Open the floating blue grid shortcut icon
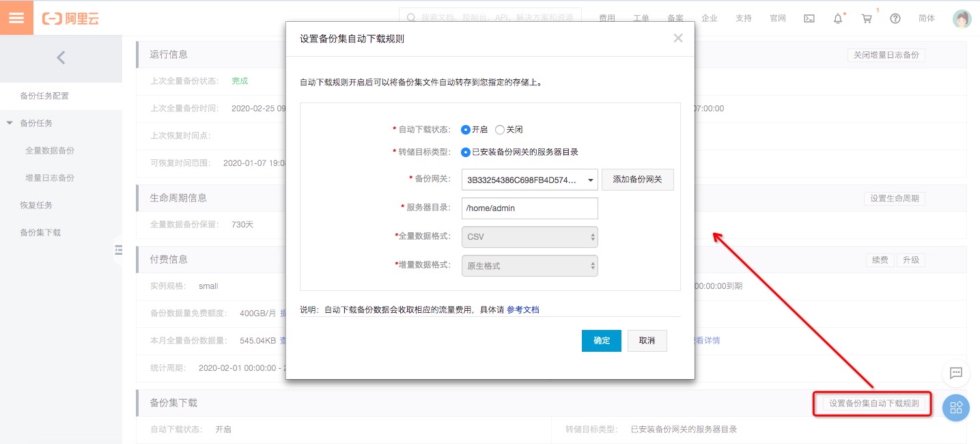 tap(956, 408)
